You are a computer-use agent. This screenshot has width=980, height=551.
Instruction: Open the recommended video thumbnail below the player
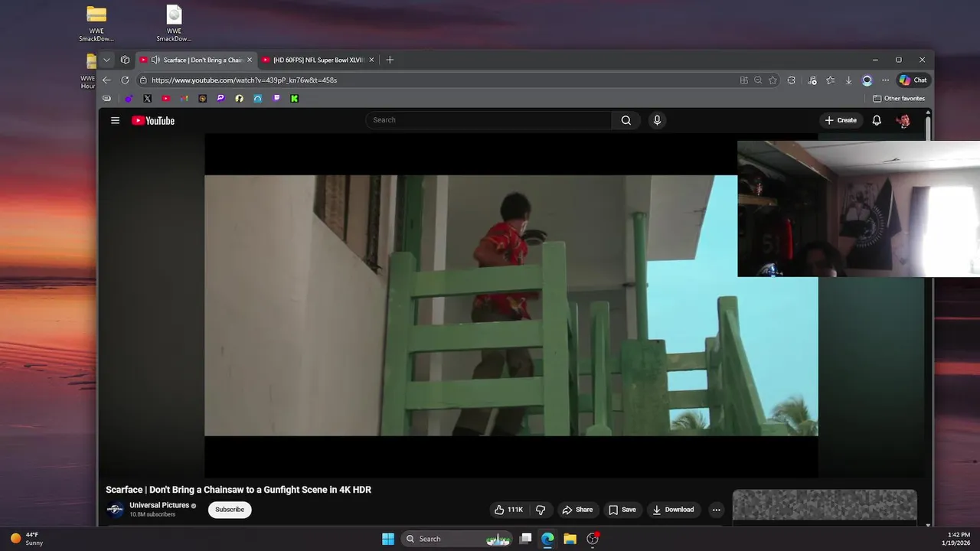(x=825, y=504)
